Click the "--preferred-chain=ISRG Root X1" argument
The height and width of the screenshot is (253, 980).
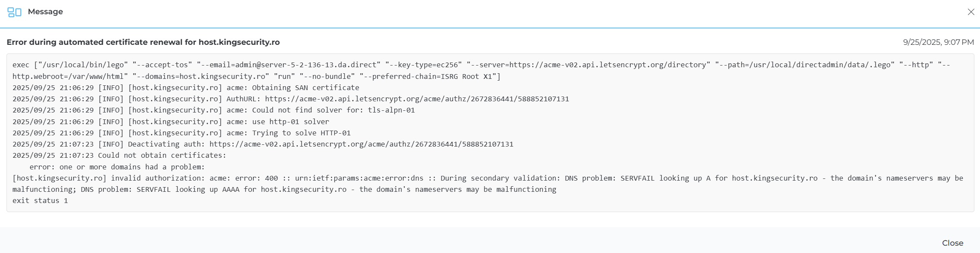pos(430,76)
